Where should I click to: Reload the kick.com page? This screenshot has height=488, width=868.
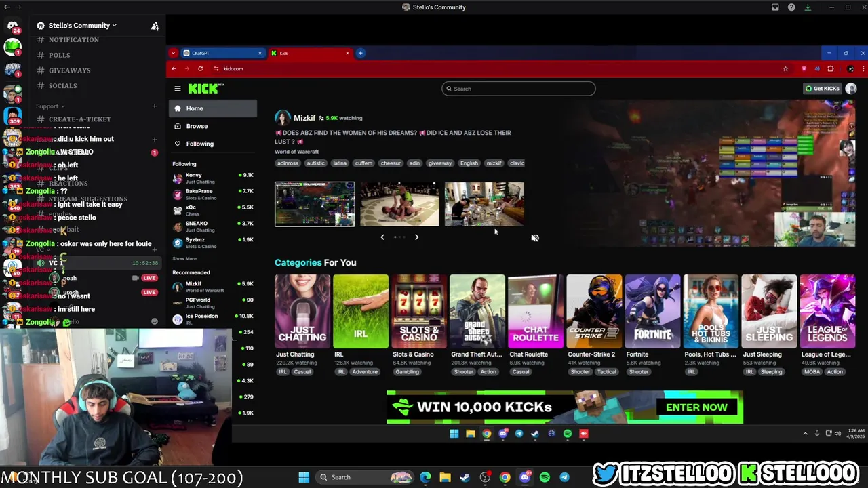tap(200, 68)
